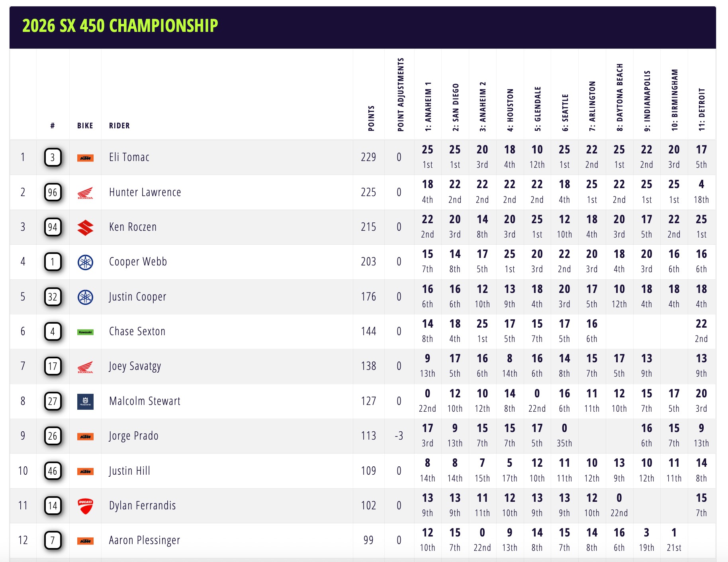
Task: Click Chase Sexton's Kawasaki bike logo
Action: tap(85, 332)
